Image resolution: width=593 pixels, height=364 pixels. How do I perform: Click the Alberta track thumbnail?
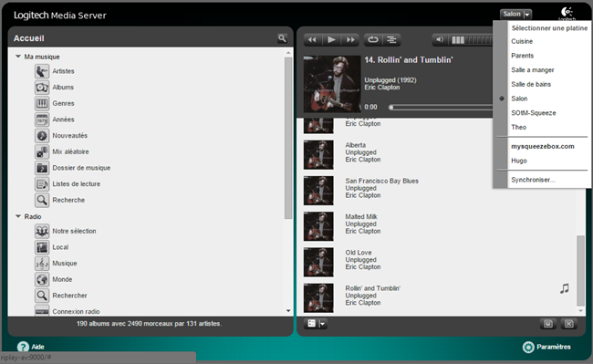click(318, 154)
